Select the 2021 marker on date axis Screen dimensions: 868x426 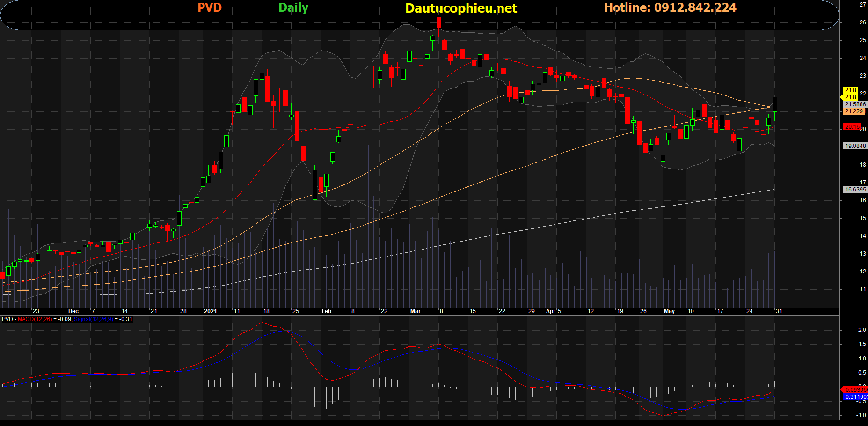[210, 311]
